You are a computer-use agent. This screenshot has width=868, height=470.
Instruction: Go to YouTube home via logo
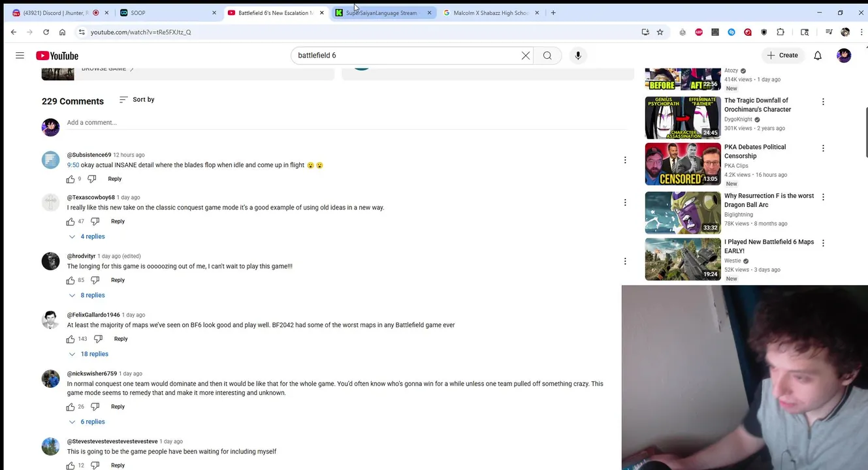57,55
